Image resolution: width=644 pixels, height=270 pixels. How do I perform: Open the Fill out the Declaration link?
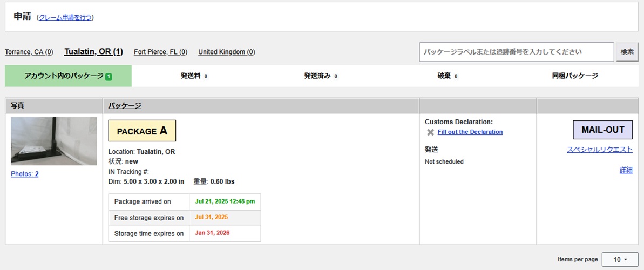470,132
